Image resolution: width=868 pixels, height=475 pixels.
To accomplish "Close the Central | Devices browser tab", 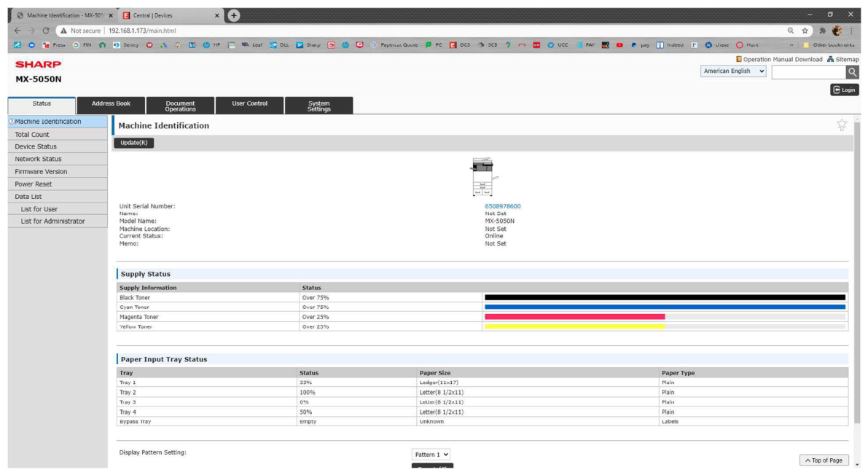I will (x=216, y=15).
